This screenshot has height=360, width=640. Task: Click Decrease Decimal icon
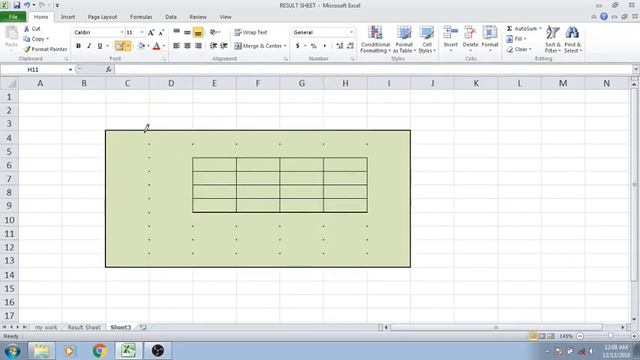tap(350, 46)
